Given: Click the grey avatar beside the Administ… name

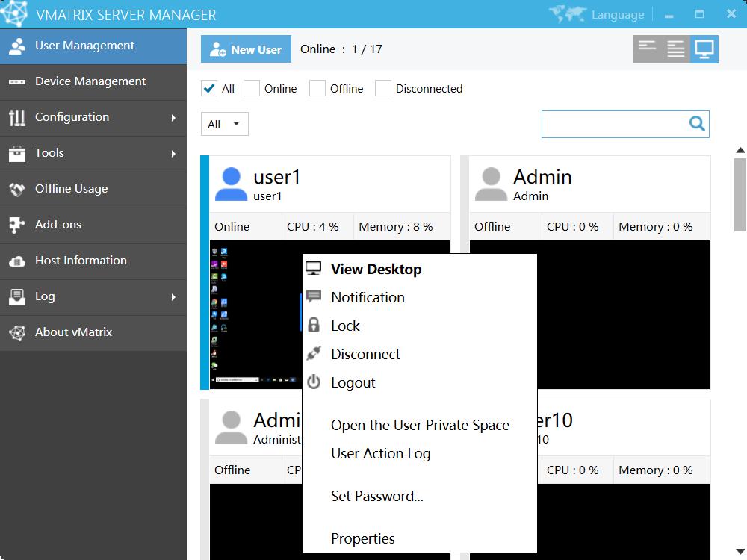Looking at the screenshot, I should tap(231, 427).
